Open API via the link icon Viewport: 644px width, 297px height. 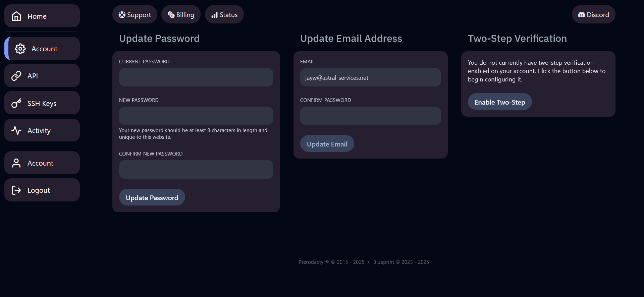(x=16, y=76)
